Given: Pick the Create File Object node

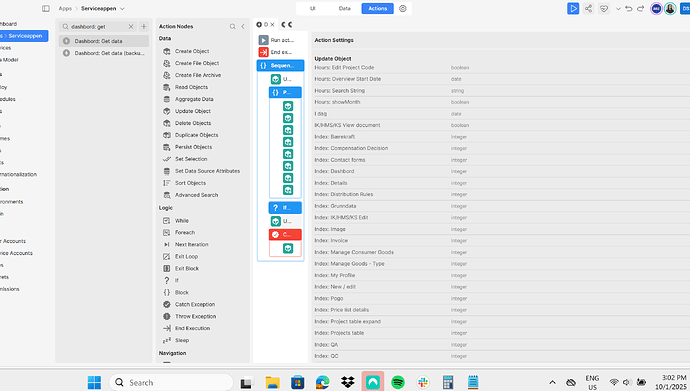Looking at the screenshot, I should click(197, 63).
